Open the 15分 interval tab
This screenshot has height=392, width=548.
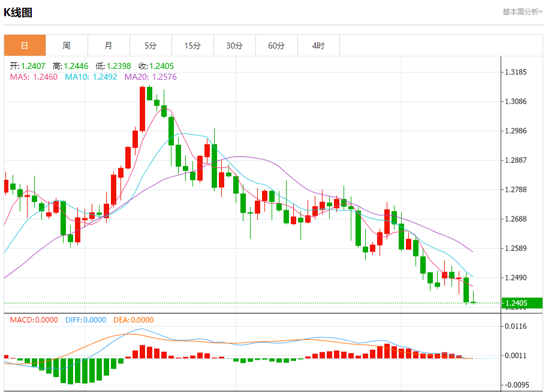point(192,46)
